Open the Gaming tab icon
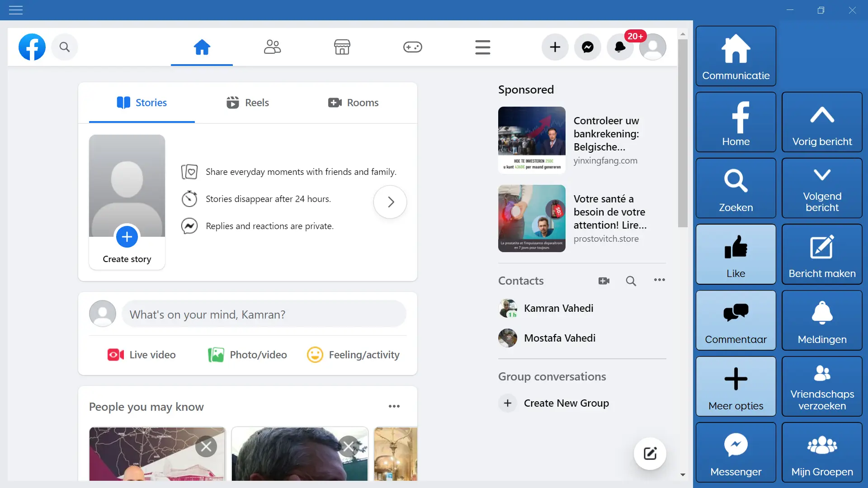The width and height of the screenshot is (868, 488). click(413, 47)
